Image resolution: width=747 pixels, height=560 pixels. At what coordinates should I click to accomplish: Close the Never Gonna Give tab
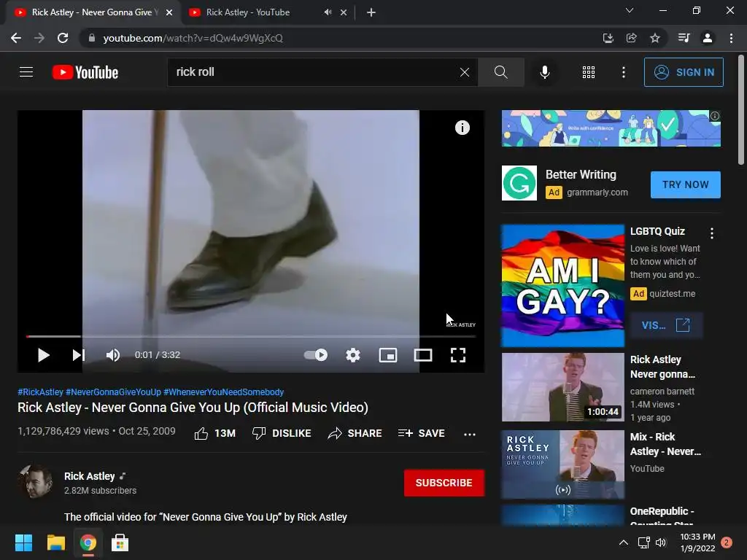coord(169,12)
